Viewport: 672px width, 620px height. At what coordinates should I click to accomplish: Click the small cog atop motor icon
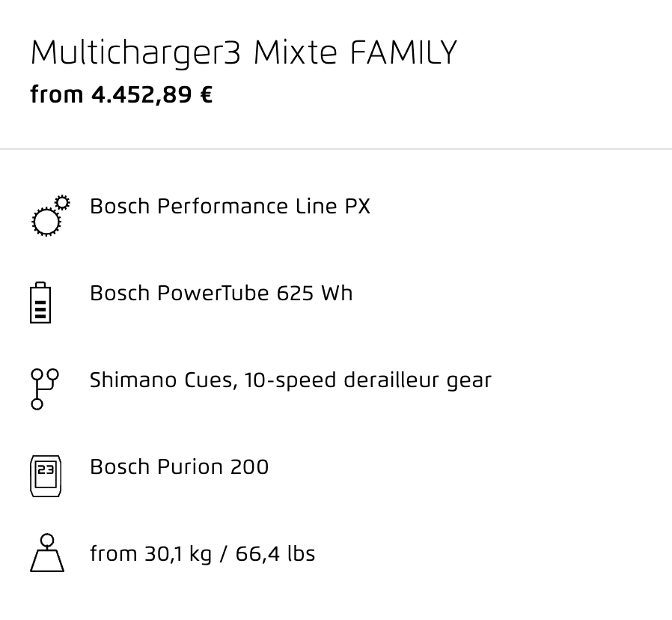point(63,202)
